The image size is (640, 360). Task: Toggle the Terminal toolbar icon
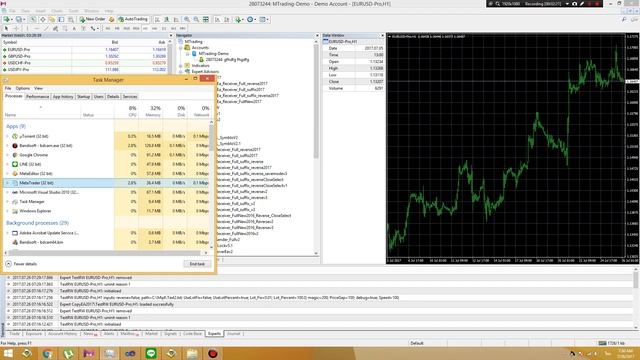pos(61,19)
